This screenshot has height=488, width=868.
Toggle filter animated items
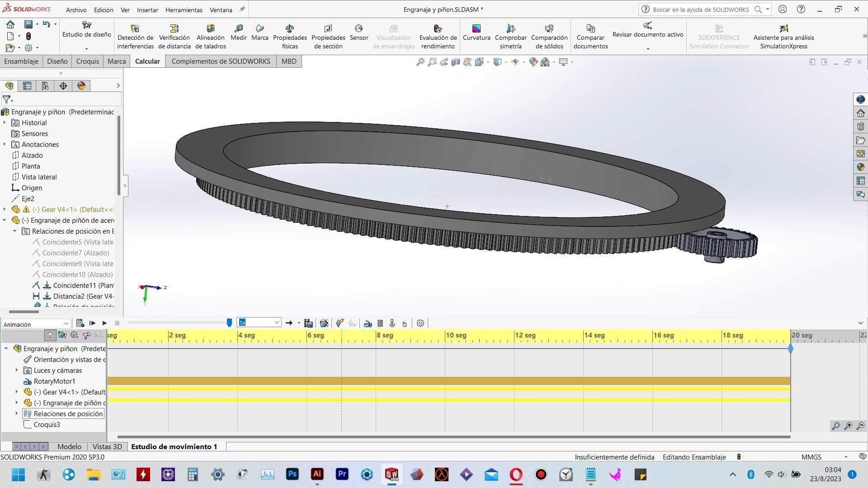[62, 335]
